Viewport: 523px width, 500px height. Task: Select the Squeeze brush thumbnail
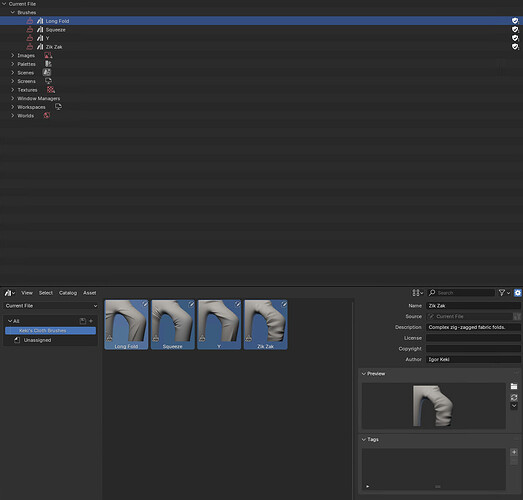pyautogui.click(x=172, y=325)
